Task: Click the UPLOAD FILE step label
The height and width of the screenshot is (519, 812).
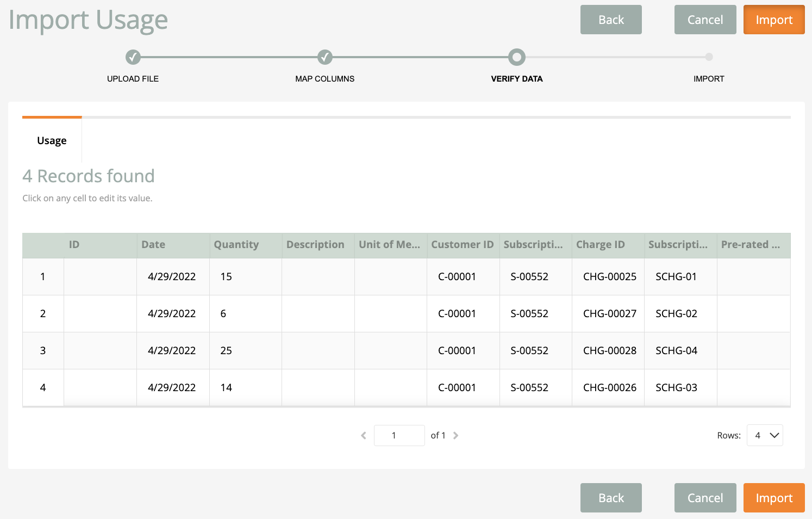Action: coord(133,79)
